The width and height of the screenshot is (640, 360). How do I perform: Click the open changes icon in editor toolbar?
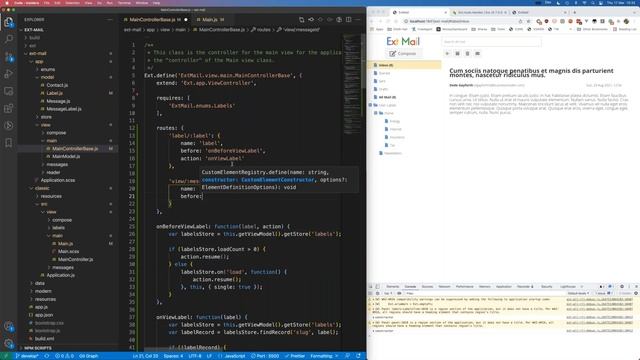tap(302, 20)
